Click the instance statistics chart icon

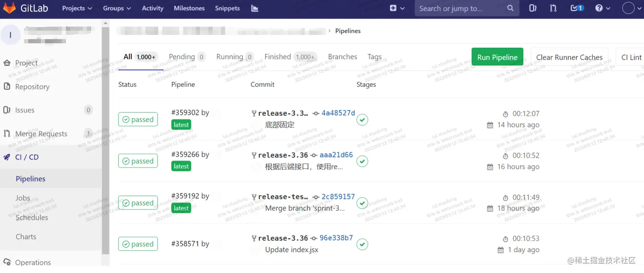tap(255, 8)
